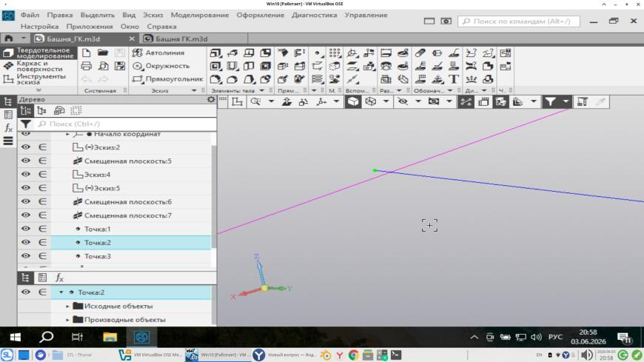Click the properties list icon in the left sidebar
Image resolution: width=644 pixels, height=362 pixels.
(8, 115)
